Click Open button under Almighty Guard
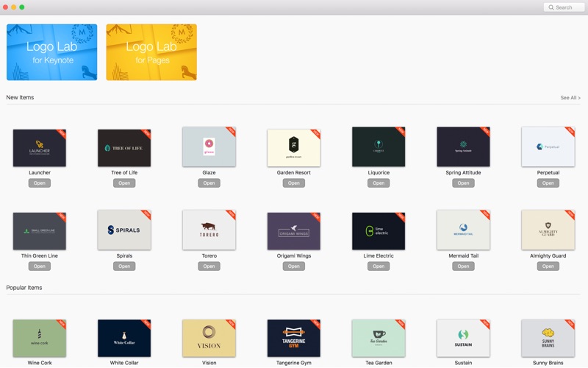 pos(548,266)
